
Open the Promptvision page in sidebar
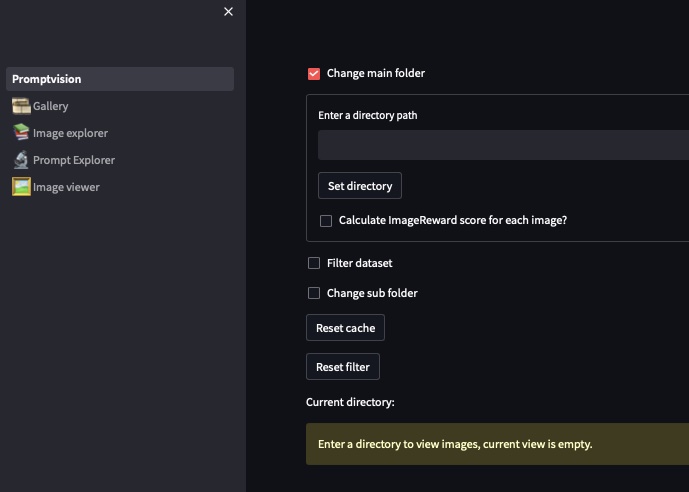[x=47, y=79]
